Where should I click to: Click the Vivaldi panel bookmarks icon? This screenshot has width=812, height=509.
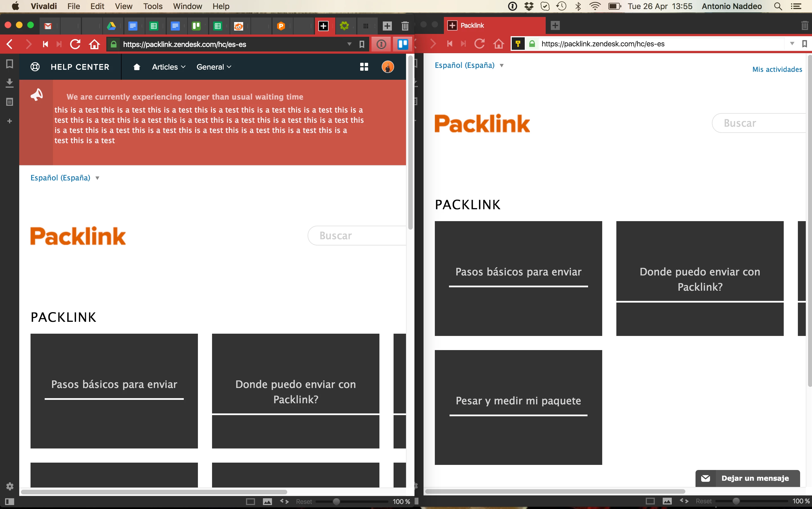[9, 64]
